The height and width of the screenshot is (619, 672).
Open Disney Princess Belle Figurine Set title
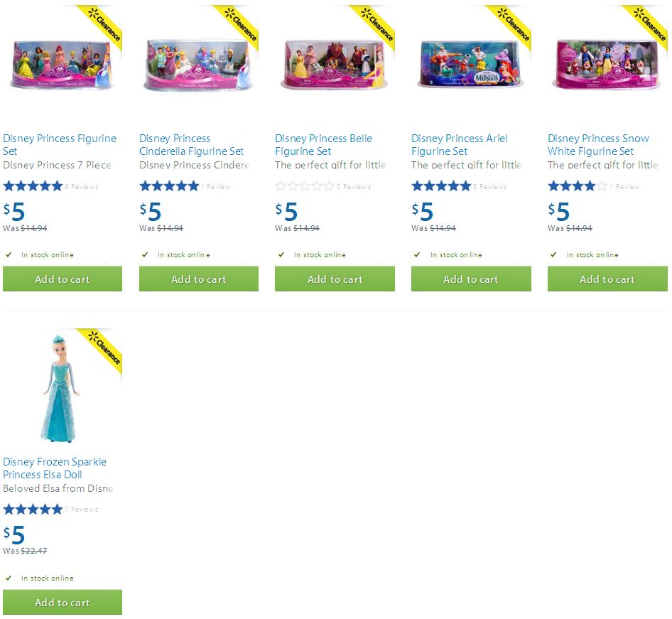[324, 145]
